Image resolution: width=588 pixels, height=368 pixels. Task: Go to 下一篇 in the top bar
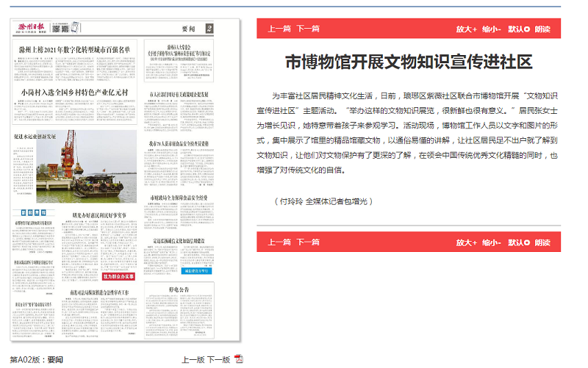(308, 29)
